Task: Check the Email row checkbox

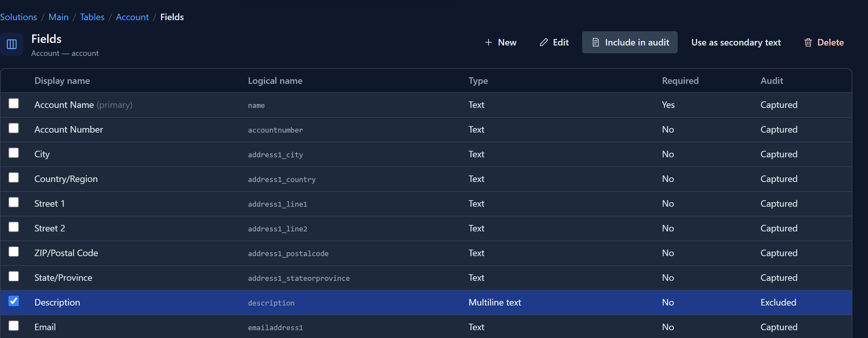Action: tap(13, 326)
